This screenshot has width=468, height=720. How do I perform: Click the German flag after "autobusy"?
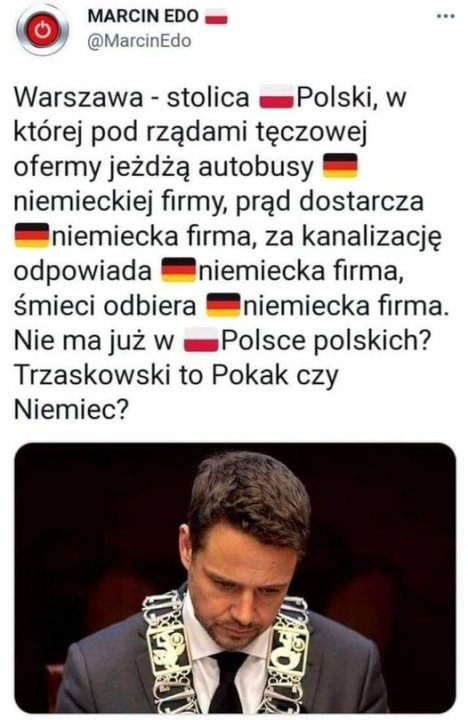340,166
